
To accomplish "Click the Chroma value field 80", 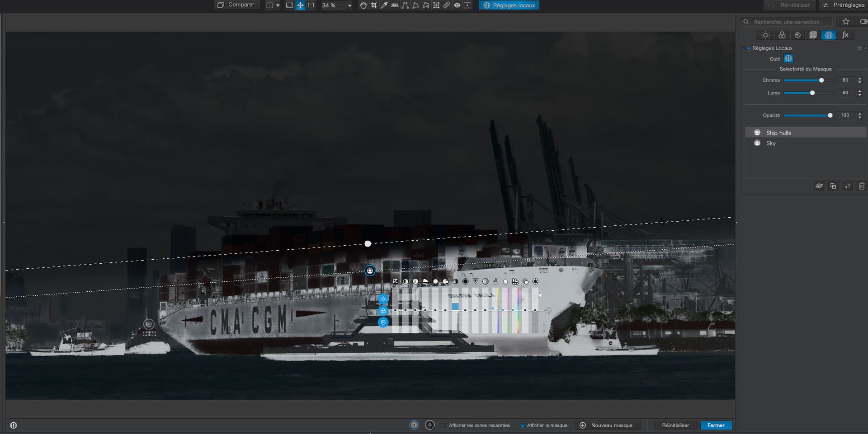I will coord(845,80).
